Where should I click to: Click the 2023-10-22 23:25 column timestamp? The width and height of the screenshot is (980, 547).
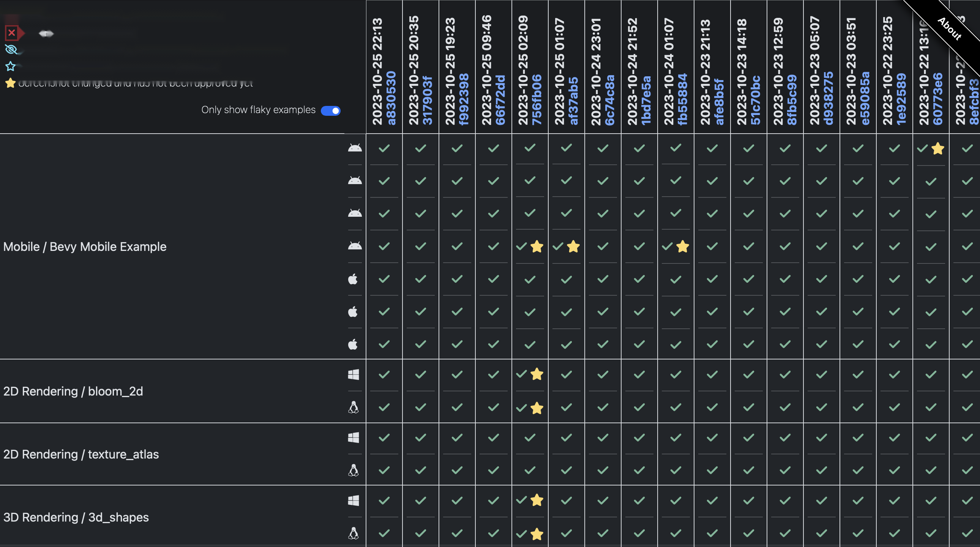coord(888,71)
